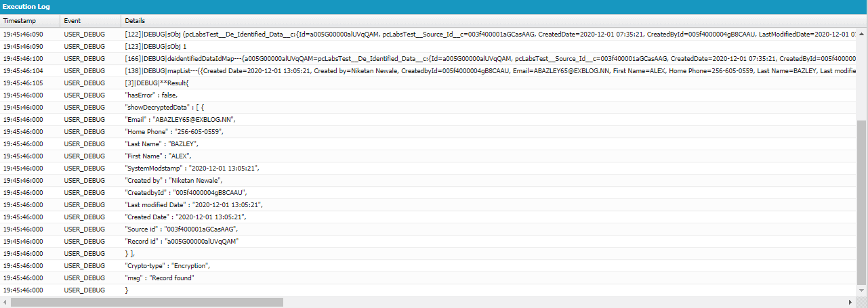The width and height of the screenshot is (868, 308).
Task: Click the vertical scrollbar thumb
Action: tap(862, 203)
